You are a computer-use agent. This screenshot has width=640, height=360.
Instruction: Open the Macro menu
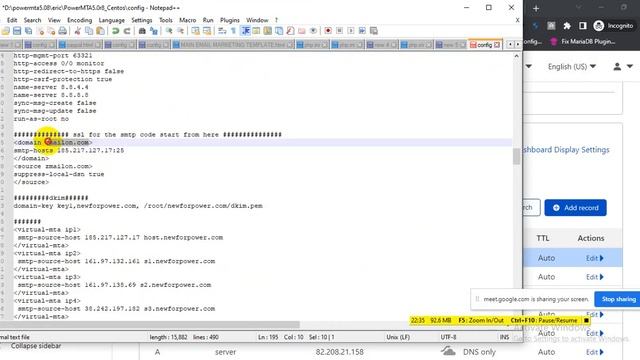pyautogui.click(x=188, y=20)
